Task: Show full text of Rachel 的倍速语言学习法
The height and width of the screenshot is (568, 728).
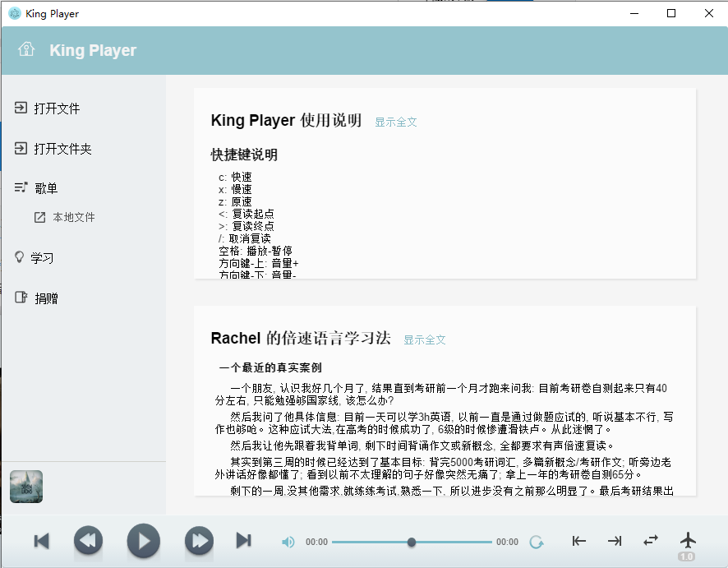Action: [424, 340]
